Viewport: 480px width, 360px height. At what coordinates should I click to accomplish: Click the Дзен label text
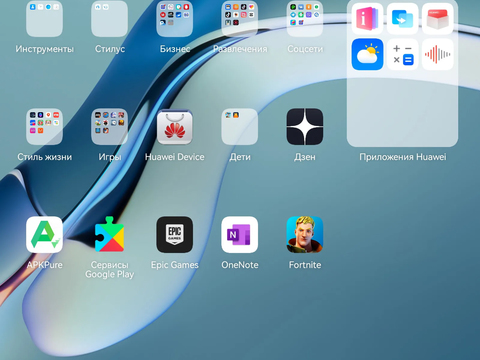(305, 157)
